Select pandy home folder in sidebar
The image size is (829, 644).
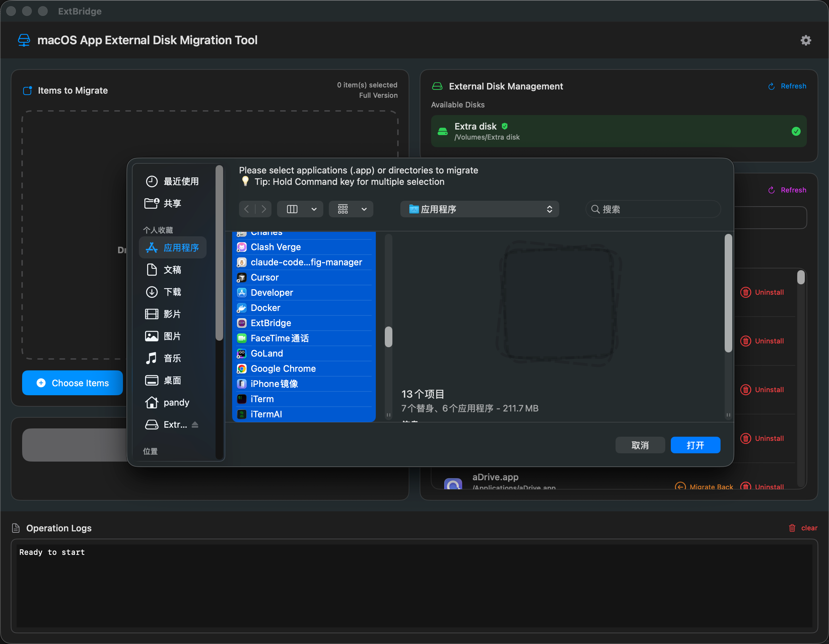click(x=175, y=402)
